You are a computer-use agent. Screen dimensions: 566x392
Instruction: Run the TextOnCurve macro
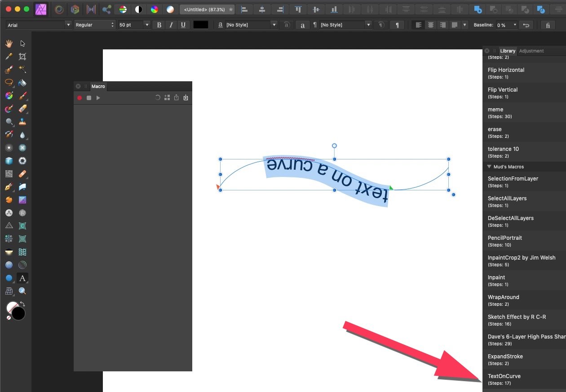point(504,376)
